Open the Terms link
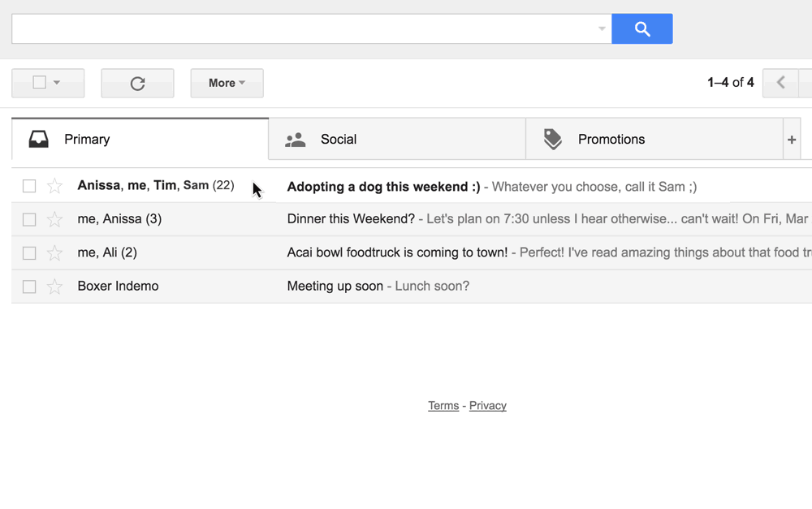Image resolution: width=812 pixels, height=509 pixels. [443, 406]
